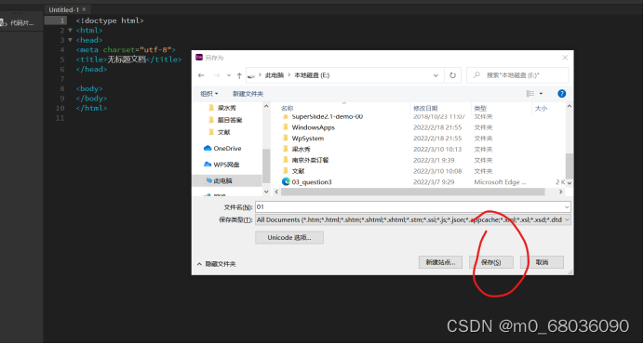Click 本地磁盘 (E:) in the breadcrumb

(312, 75)
